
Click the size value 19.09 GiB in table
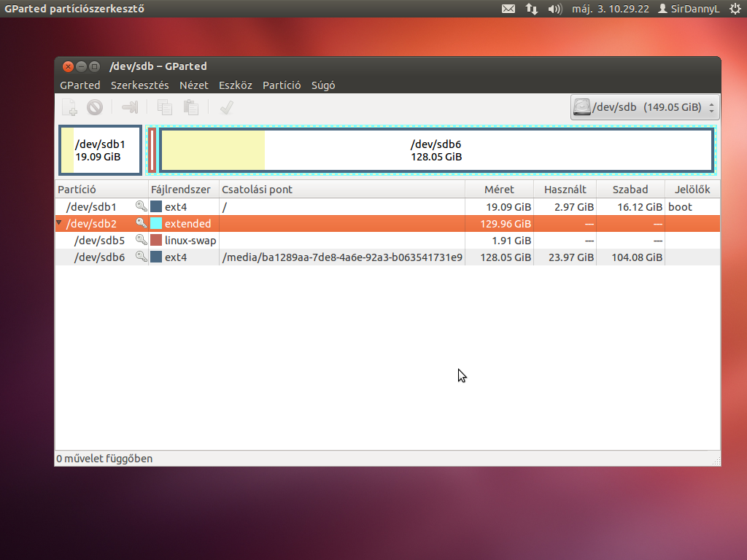pyautogui.click(x=508, y=206)
